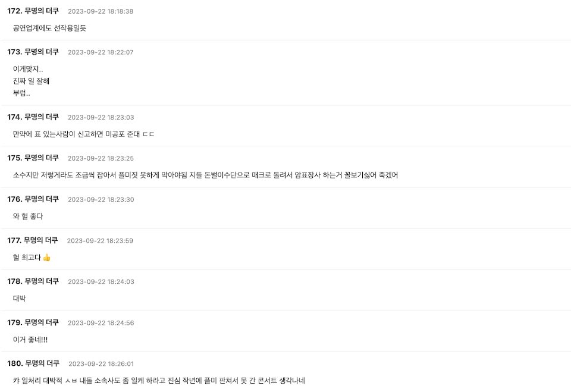Select comment 173 author 무명의 더쿠
Image resolution: width=571 pixels, height=392 pixels.
coord(42,52)
